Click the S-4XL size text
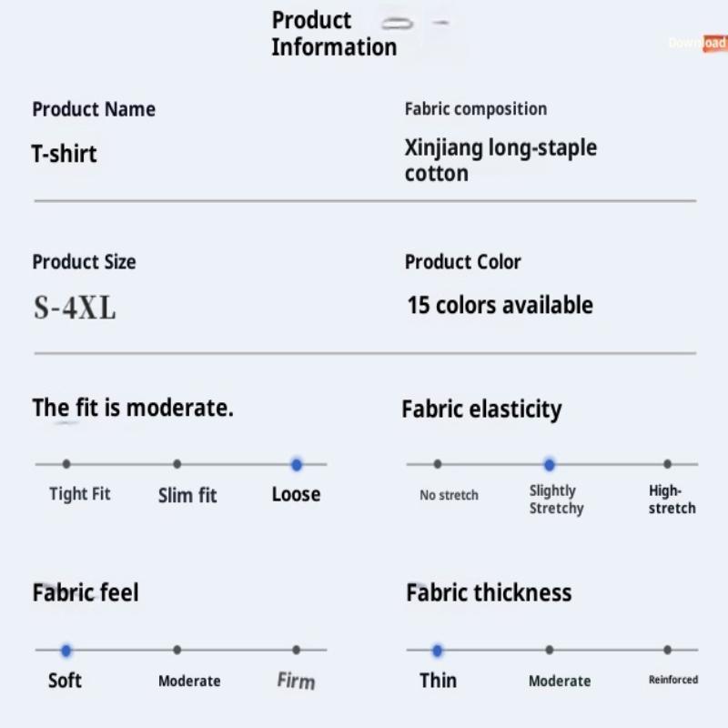728x728 pixels. click(x=75, y=309)
